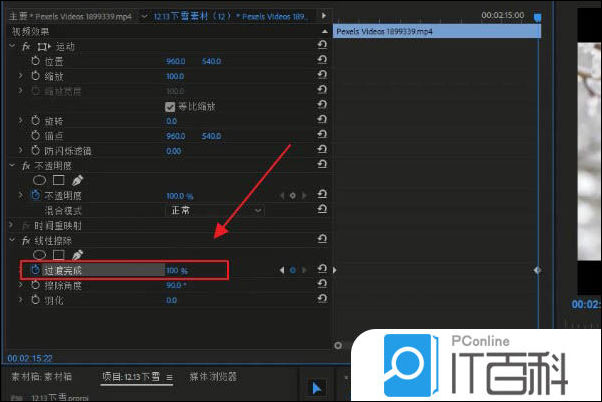Collapse the 不透明度 effect group
The width and height of the screenshot is (602, 402).
(x=12, y=165)
